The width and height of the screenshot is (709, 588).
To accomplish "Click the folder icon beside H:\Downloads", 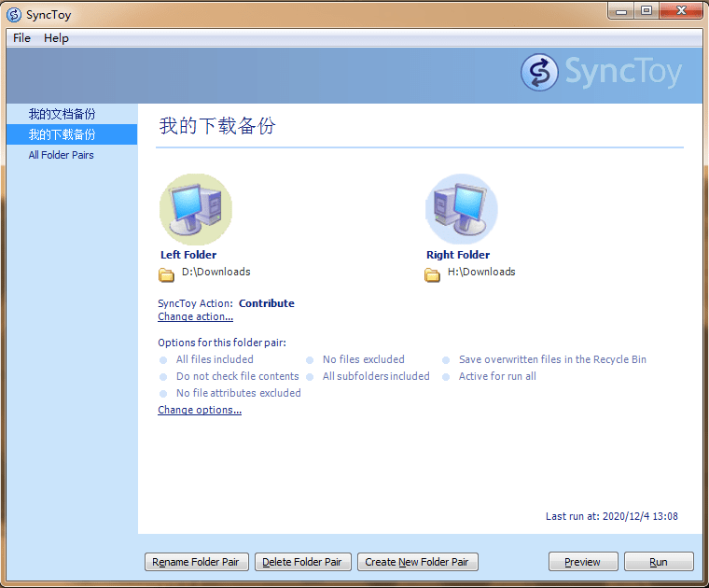I will click(432, 274).
